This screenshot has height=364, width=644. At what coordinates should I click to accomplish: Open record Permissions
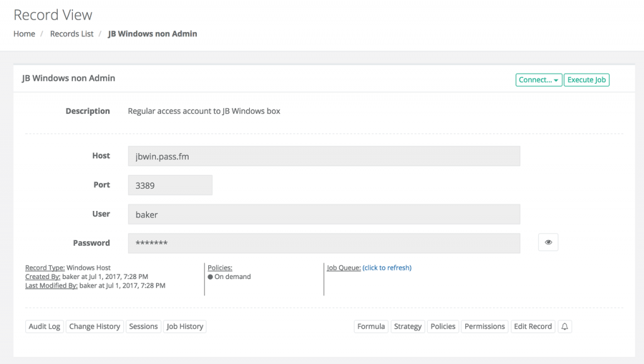(484, 326)
